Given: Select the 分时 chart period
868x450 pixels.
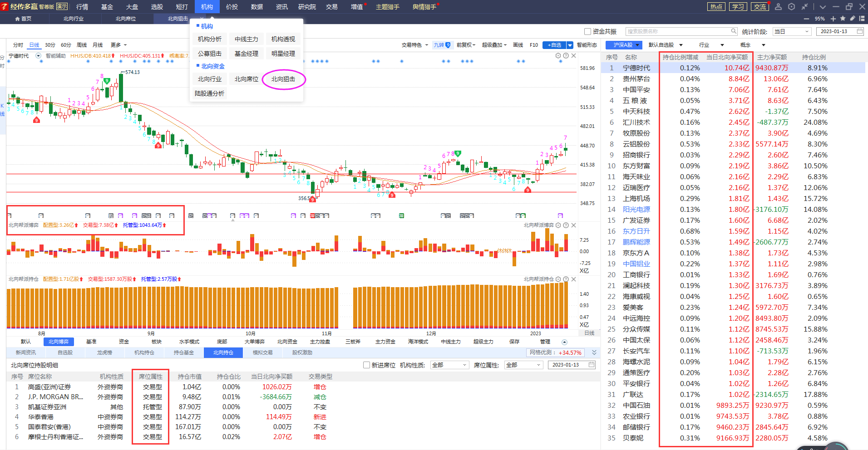Looking at the screenshot, I should pyautogui.click(x=18, y=45).
